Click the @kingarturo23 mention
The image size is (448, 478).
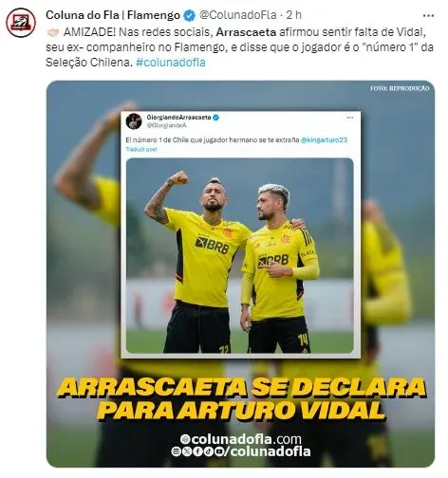click(324, 139)
